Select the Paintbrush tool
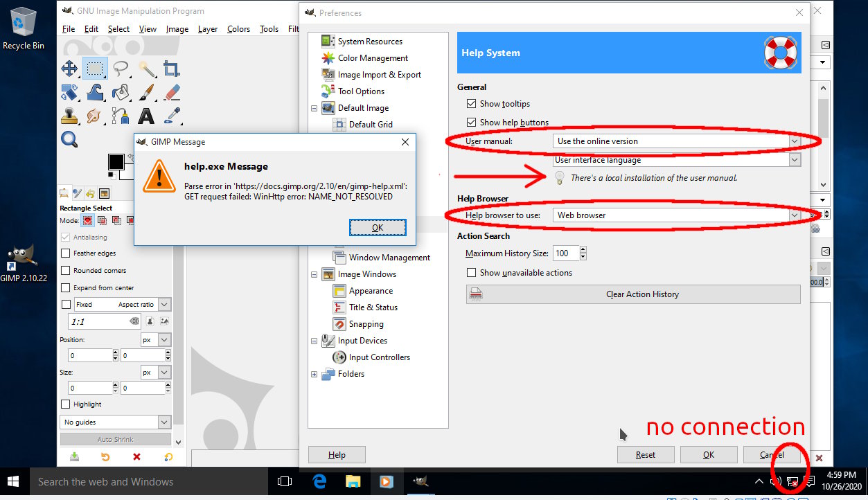 [x=146, y=91]
